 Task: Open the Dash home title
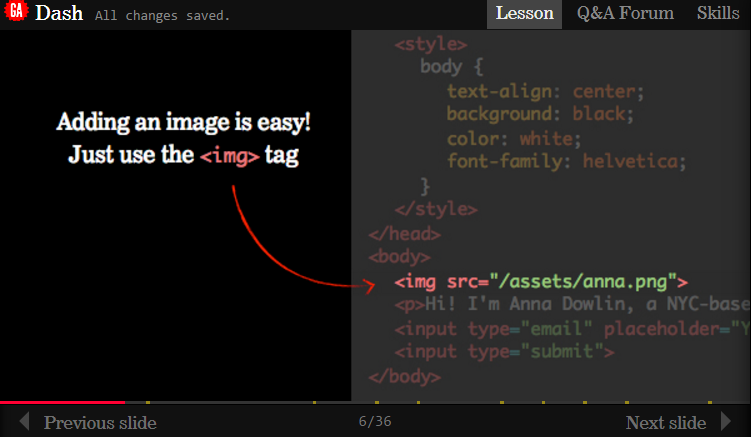(x=59, y=13)
